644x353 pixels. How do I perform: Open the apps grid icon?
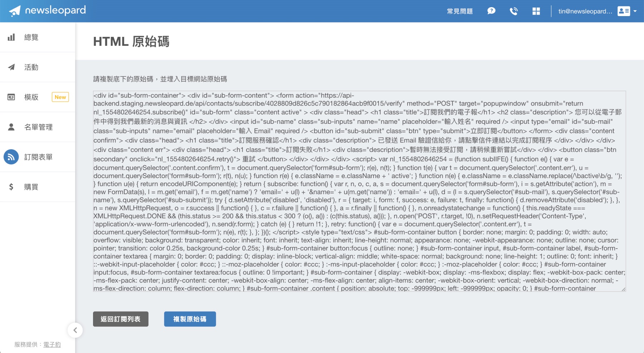click(x=536, y=11)
